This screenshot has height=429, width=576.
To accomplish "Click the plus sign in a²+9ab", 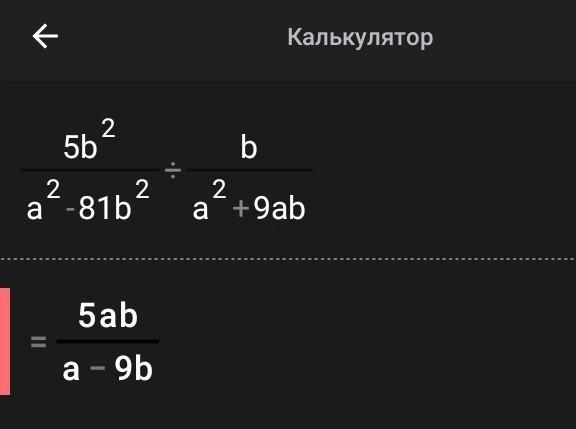I will click(x=241, y=209).
